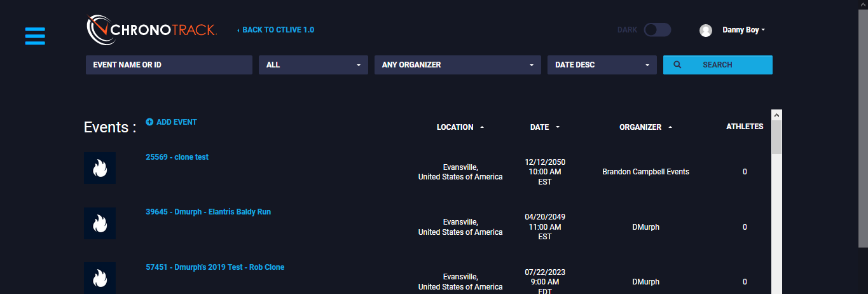Viewport: 868px width, 294px height.
Task: Open the 25569 - clone test event
Action: point(177,157)
